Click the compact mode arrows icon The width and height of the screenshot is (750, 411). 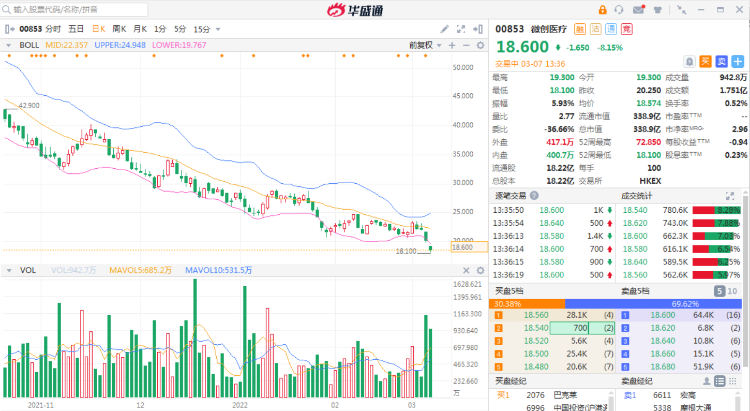click(682, 10)
